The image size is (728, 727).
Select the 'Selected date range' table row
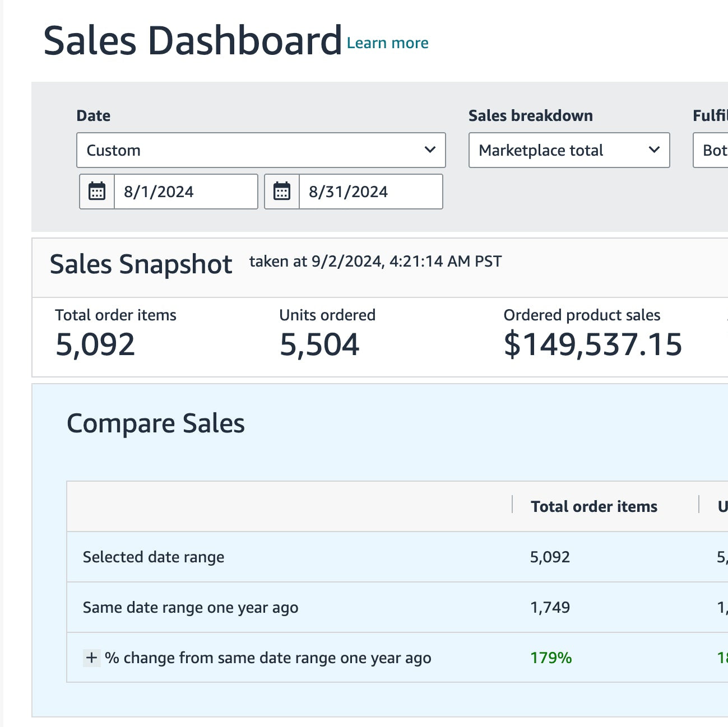[154, 557]
